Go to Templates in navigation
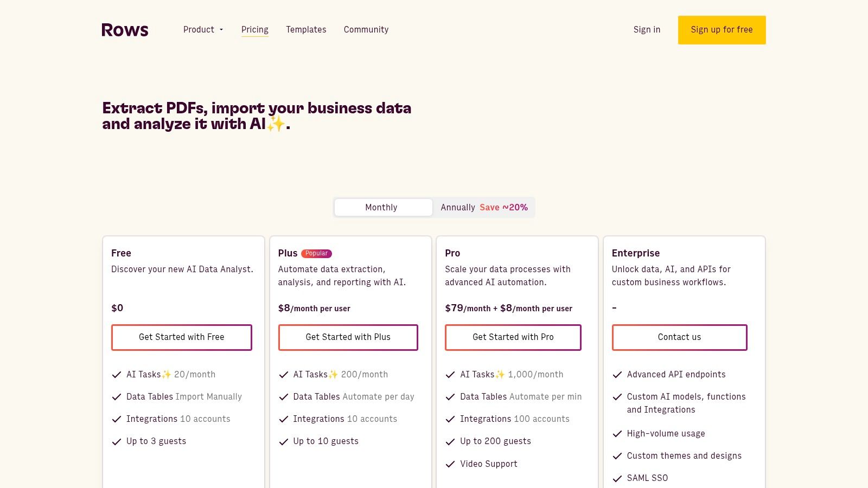Viewport: 868px width, 488px height. pos(306,30)
